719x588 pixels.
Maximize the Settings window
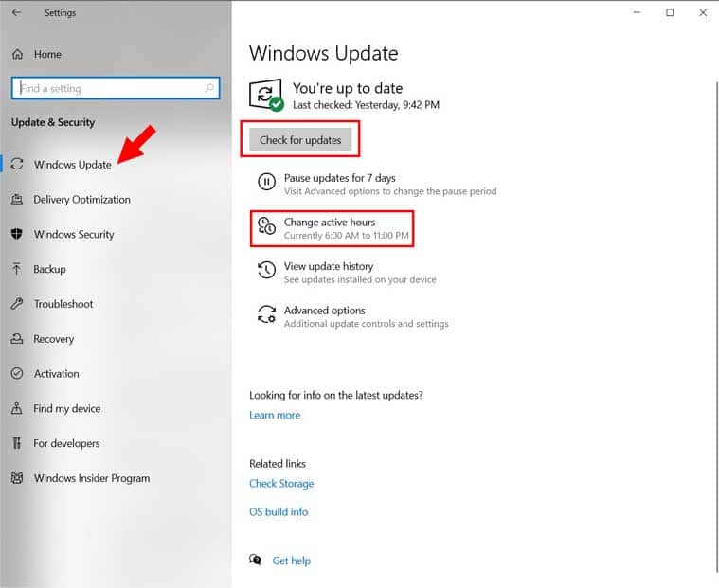670,12
